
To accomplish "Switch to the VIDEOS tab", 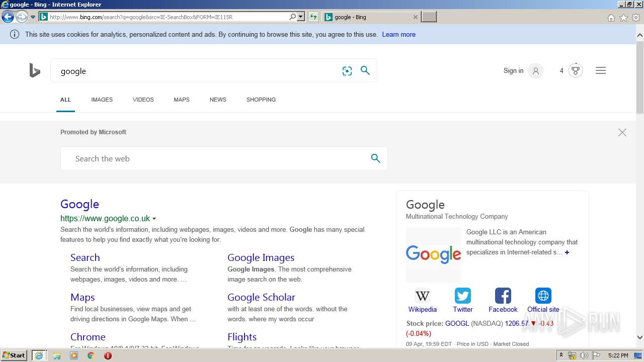I will 143,100.
